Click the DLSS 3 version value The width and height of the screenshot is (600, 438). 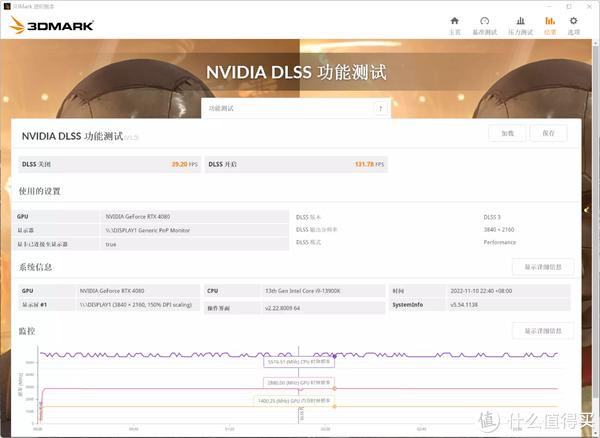pyautogui.click(x=492, y=217)
